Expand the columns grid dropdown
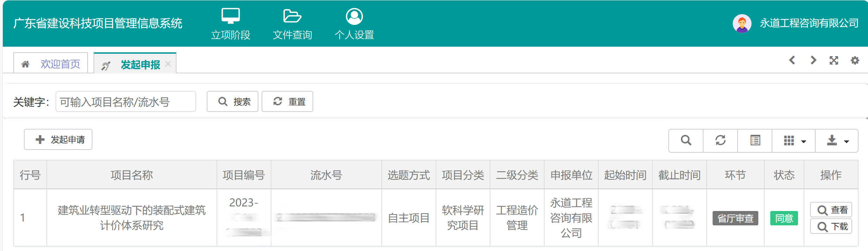 point(794,141)
